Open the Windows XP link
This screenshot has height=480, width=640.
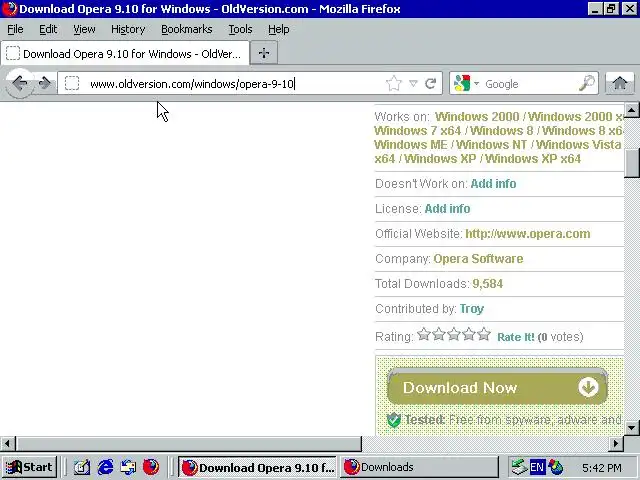(440, 158)
